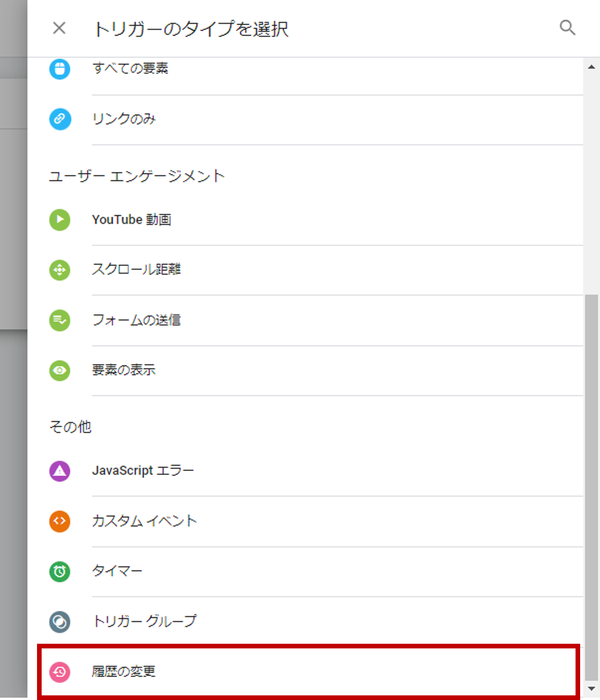The width and height of the screenshot is (600, 700).
Task: Click the purple warning icon for JavaScript エラー
Action: pyautogui.click(x=60, y=471)
